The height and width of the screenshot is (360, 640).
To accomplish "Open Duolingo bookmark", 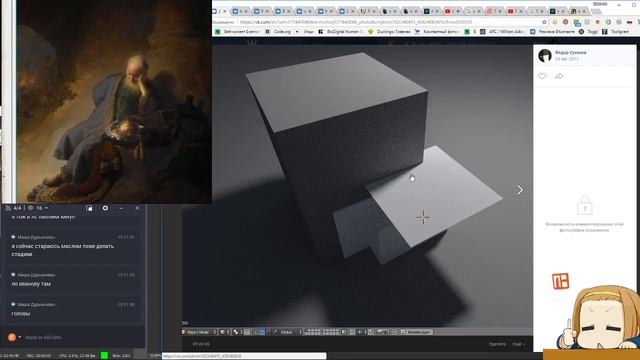I will coord(389,31).
